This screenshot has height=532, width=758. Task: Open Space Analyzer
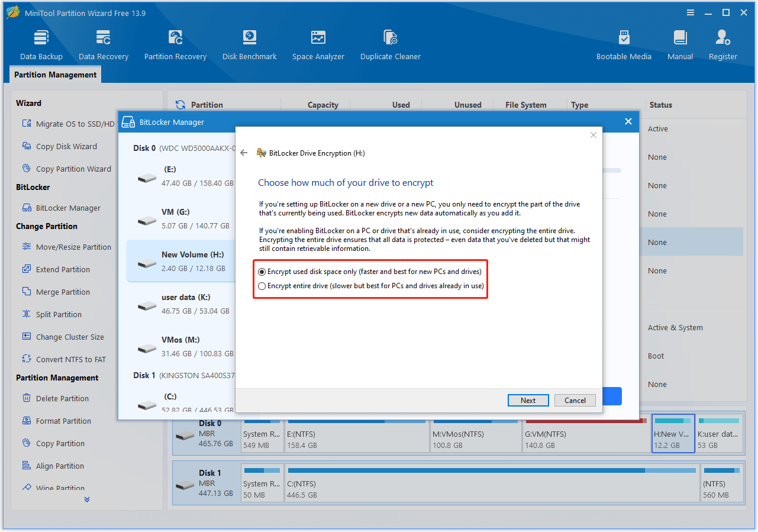[x=318, y=45]
